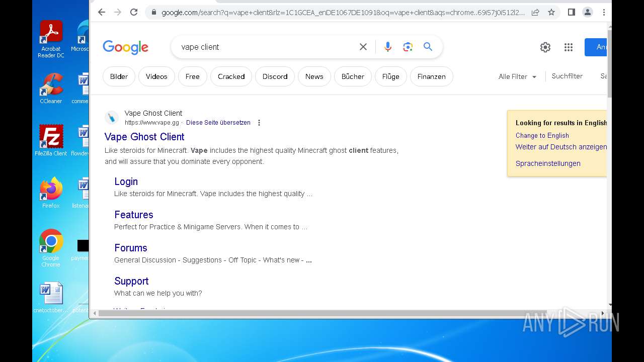
Task: Focus the Google search input field
Action: click(x=267, y=47)
